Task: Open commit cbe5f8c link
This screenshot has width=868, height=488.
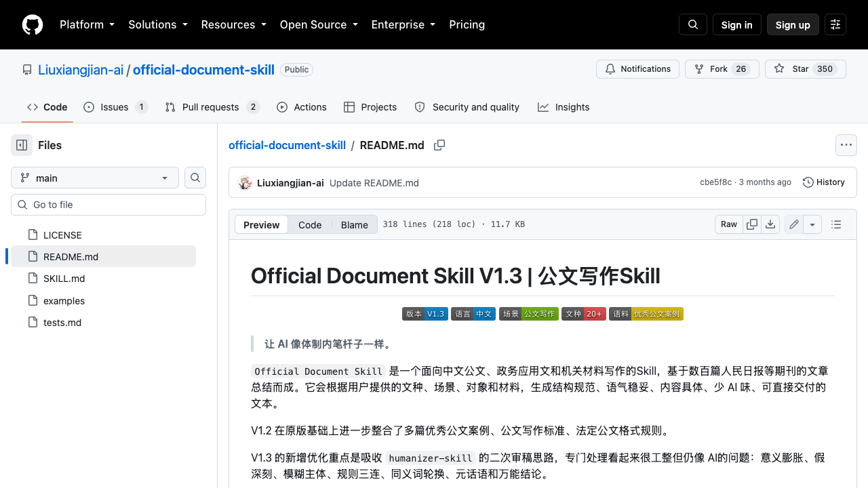Action: [715, 182]
